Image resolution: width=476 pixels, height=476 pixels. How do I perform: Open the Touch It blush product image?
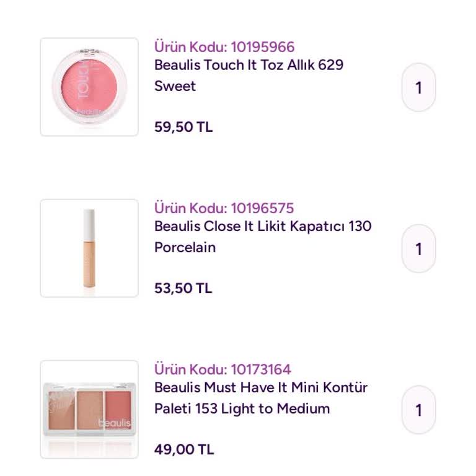89,87
